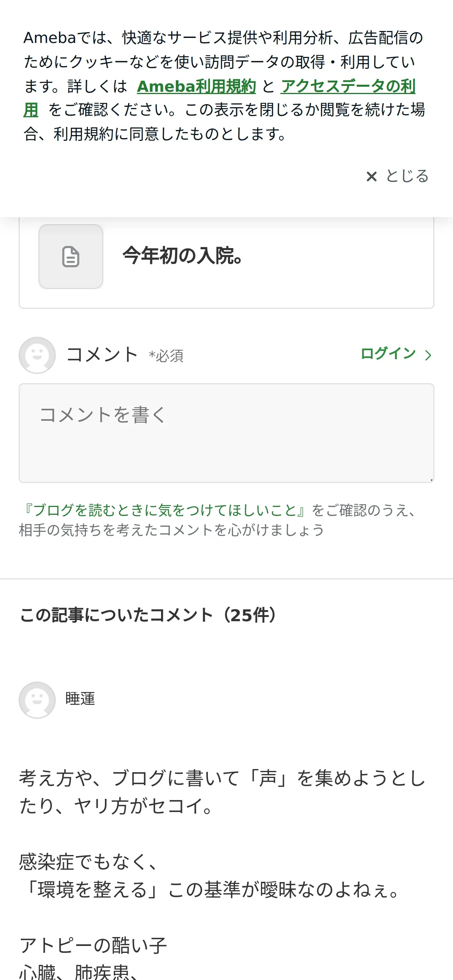Open the アクセスデータの利用 link
Image resolution: width=453 pixels, height=980 pixels.
(x=348, y=86)
